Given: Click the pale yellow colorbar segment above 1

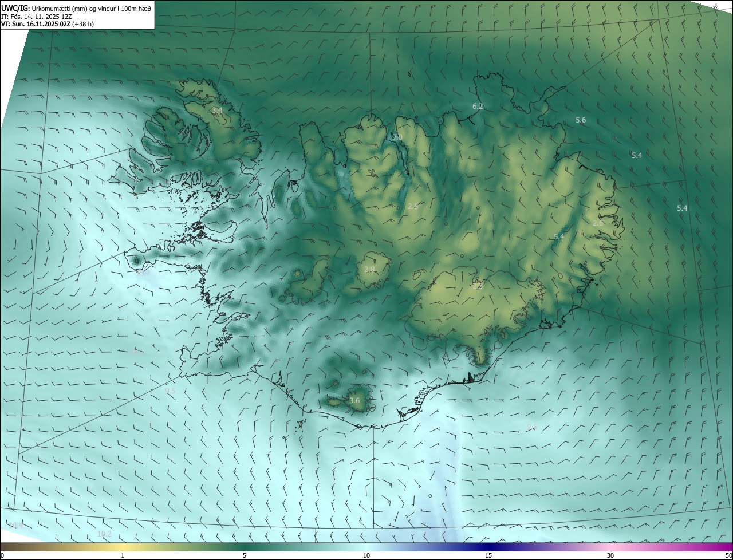Looking at the screenshot, I should coord(124,547).
